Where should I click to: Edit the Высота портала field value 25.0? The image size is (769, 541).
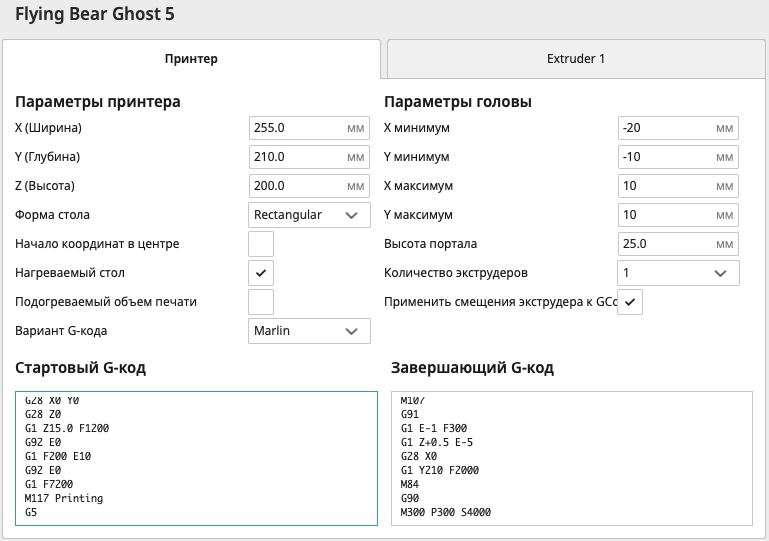click(678, 244)
